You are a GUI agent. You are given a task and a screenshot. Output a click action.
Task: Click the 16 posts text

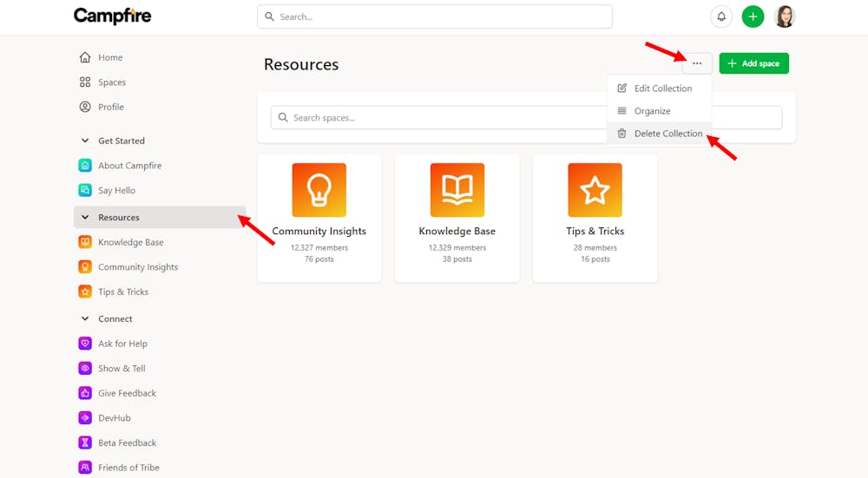(x=595, y=259)
